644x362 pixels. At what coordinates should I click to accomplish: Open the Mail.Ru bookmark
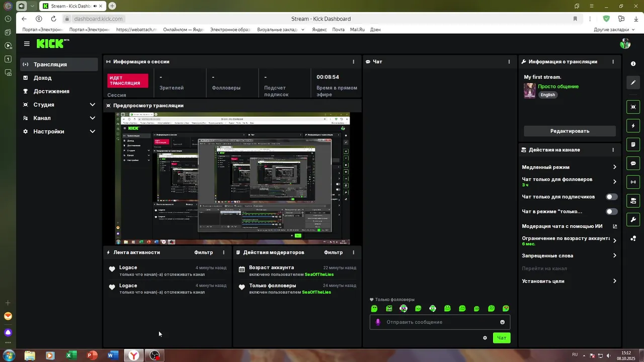357,30
